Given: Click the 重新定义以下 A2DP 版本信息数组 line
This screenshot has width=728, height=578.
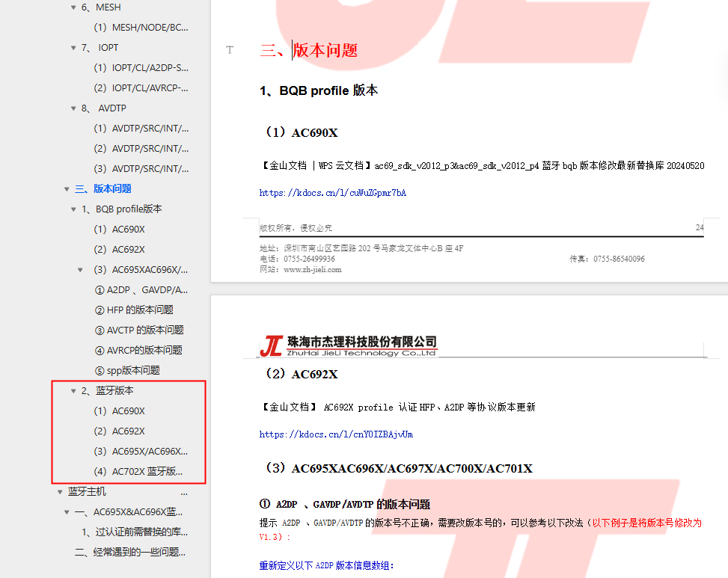Looking at the screenshot, I should pyautogui.click(x=326, y=565).
